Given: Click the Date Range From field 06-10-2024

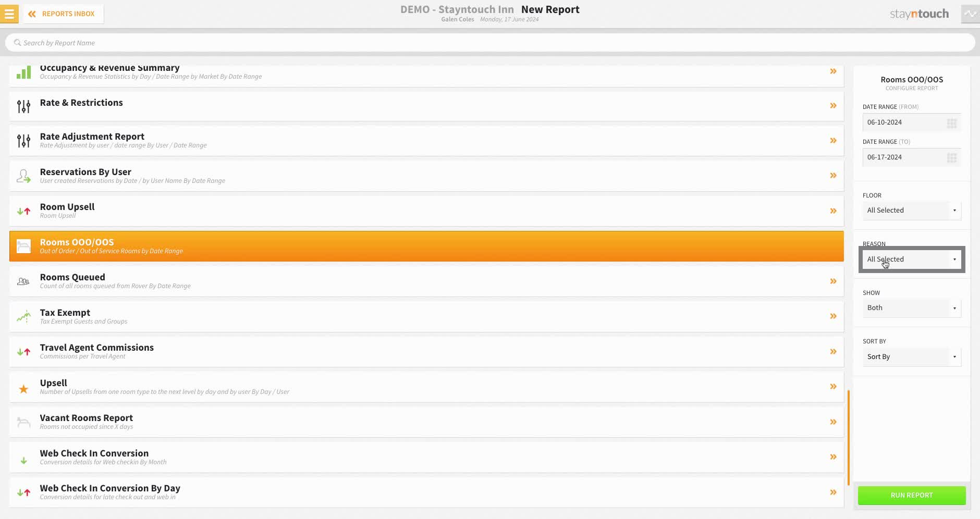Looking at the screenshot, I should point(912,122).
